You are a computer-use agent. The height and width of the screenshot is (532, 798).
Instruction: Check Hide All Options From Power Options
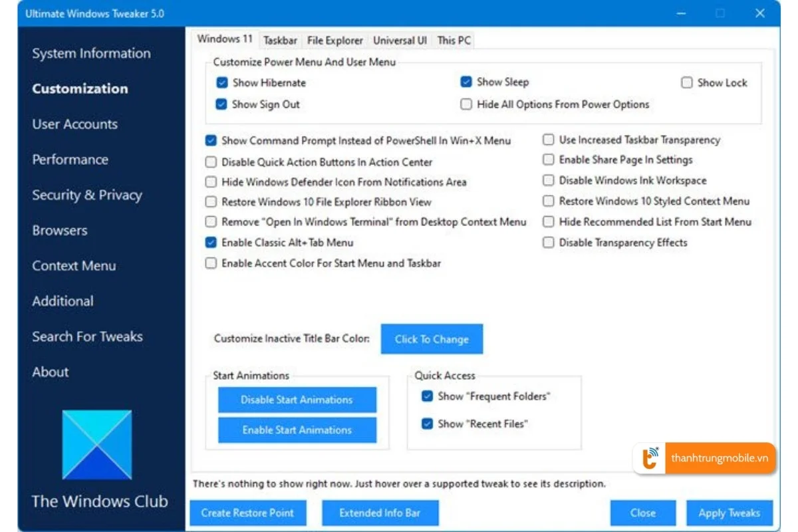466,104
